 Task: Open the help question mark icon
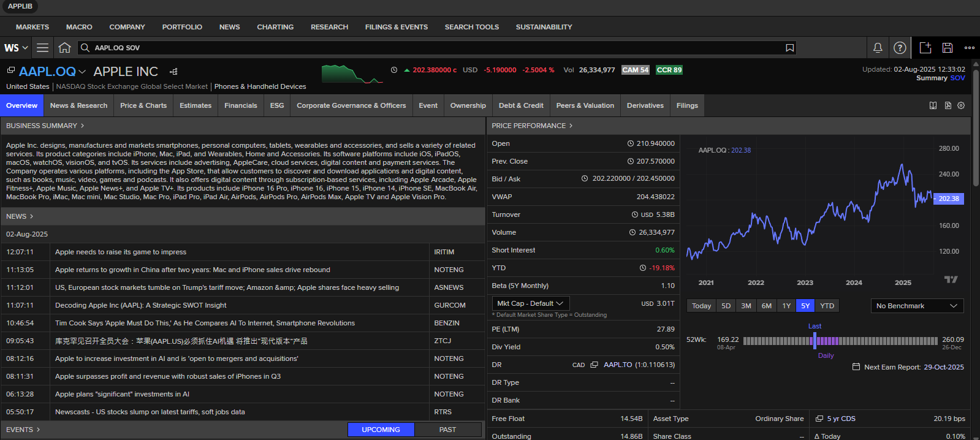click(x=900, y=48)
